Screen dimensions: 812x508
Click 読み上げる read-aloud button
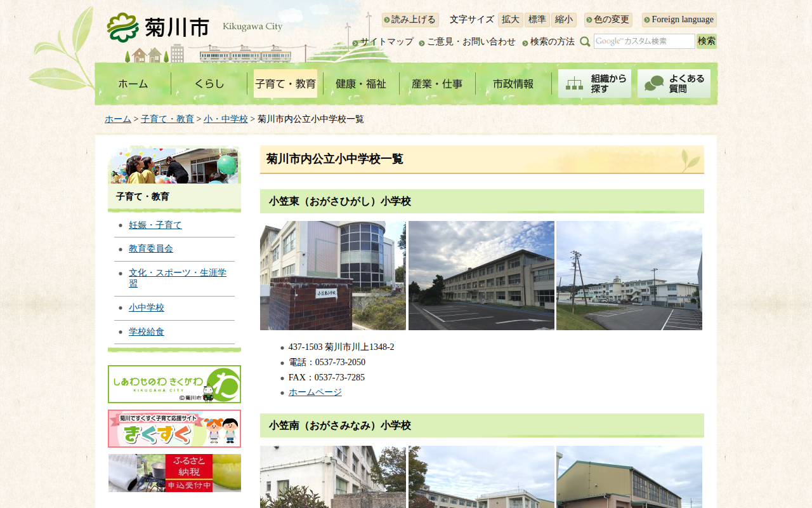click(x=410, y=20)
